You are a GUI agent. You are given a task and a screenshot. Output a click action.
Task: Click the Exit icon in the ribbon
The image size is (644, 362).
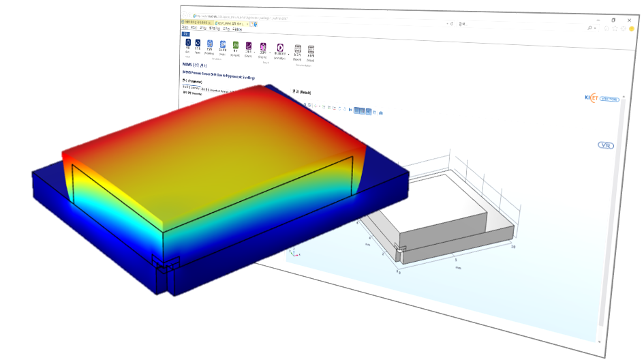coord(187,45)
